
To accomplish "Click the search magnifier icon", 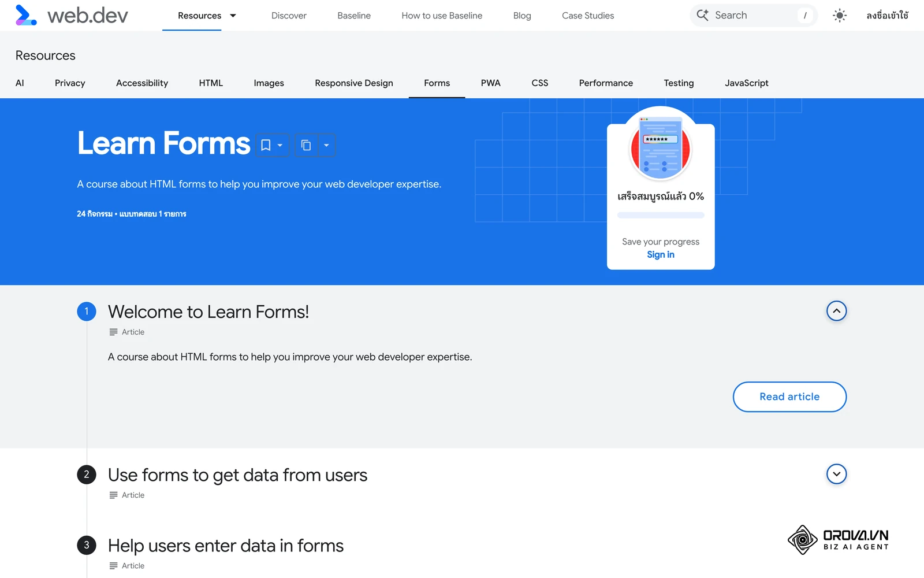I will 702,15.
